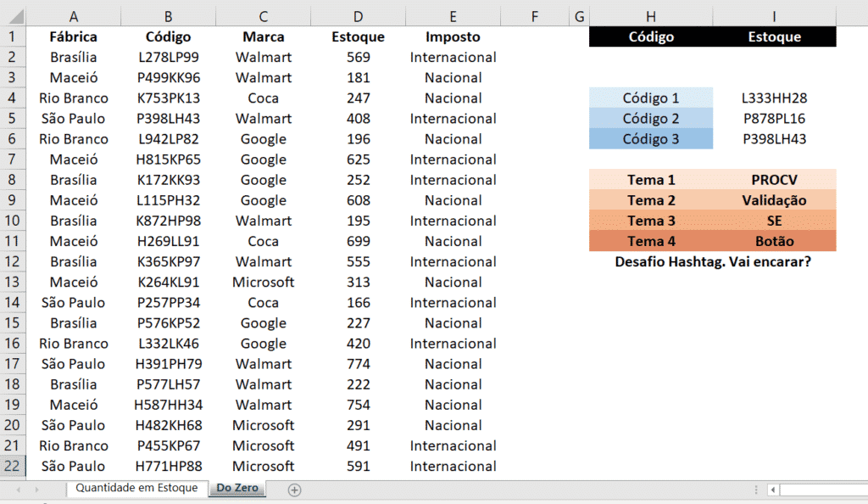Select the Do Zero sheet tab
The width and height of the screenshot is (868, 504).
click(x=236, y=490)
